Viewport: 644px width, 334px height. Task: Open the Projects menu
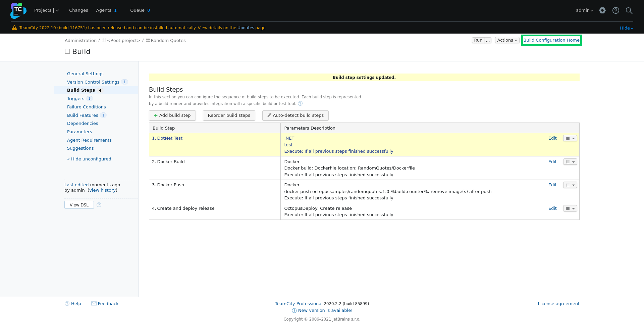tap(43, 10)
